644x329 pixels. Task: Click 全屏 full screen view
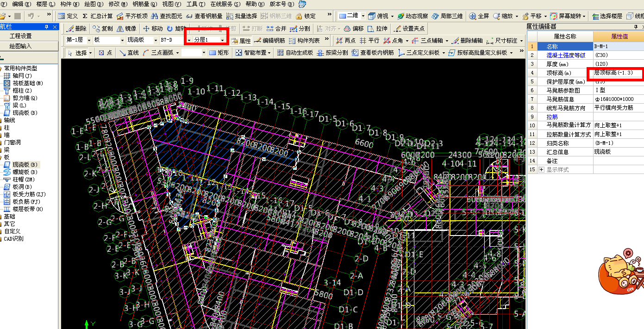pos(479,16)
